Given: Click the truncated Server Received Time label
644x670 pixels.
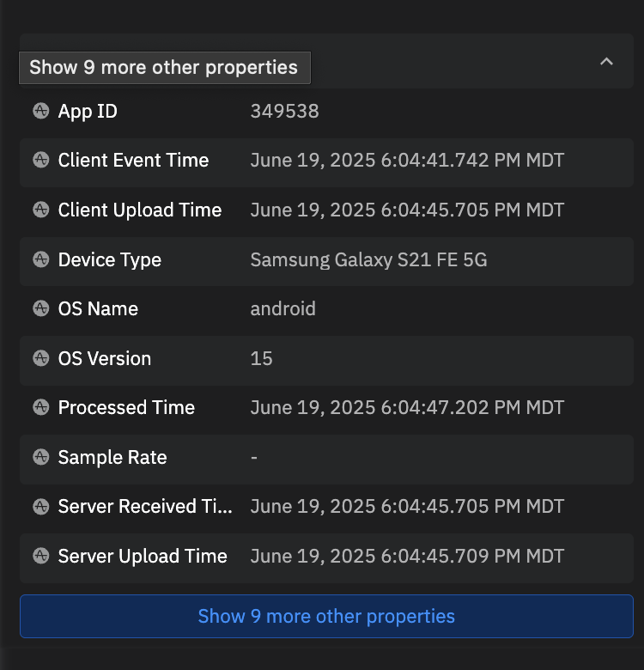Looking at the screenshot, I should pos(144,506).
